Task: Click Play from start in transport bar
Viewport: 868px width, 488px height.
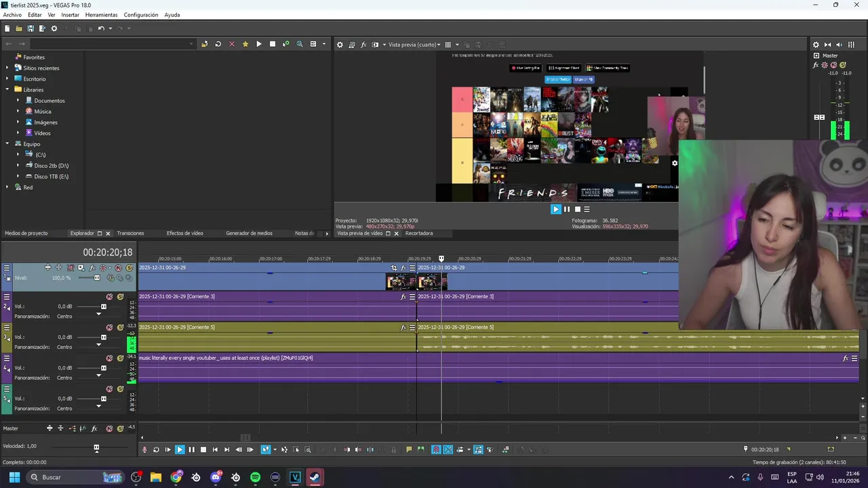Action: point(167,449)
